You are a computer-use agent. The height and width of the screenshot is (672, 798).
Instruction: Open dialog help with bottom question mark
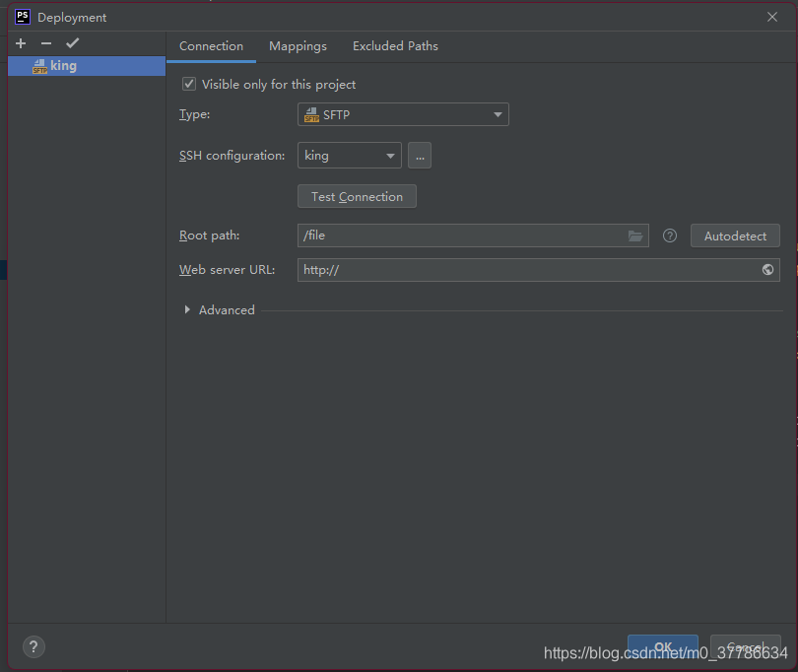[x=33, y=647]
